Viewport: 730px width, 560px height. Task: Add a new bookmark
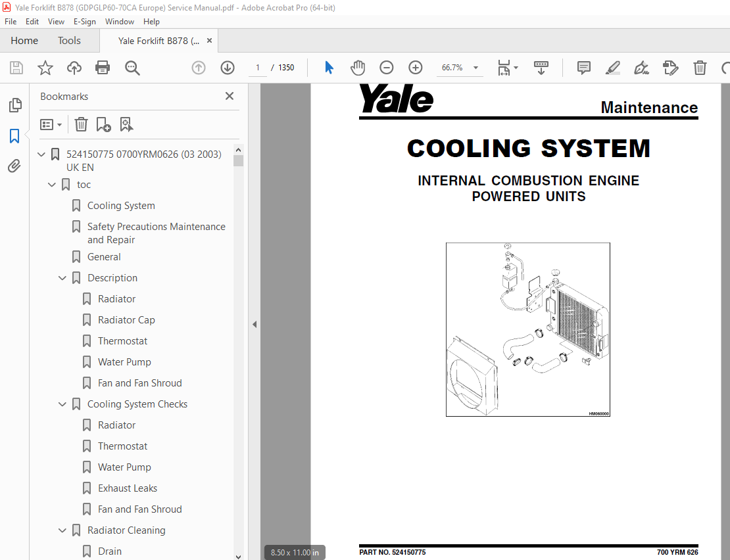click(103, 125)
